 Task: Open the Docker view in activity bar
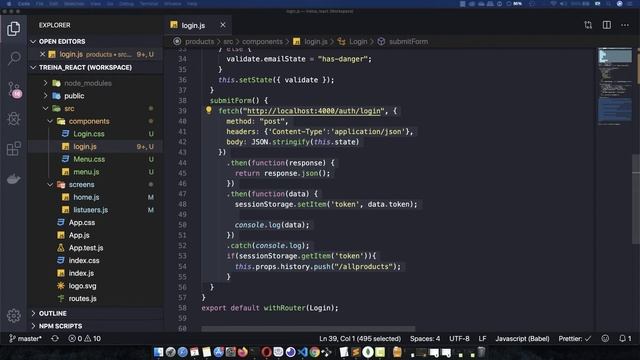pyautogui.click(x=13, y=179)
